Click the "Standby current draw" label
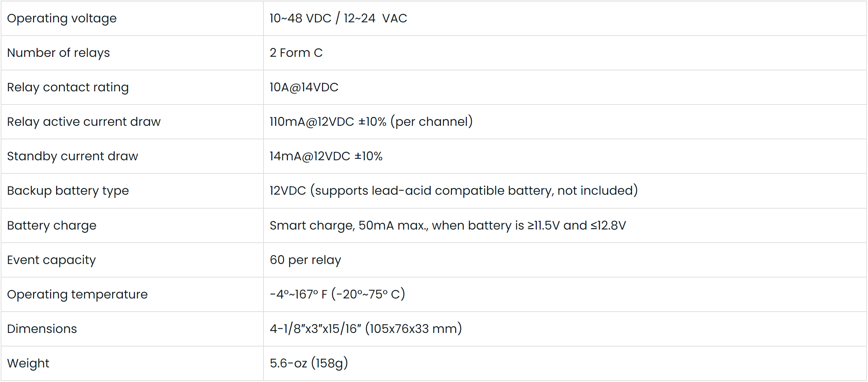 click(x=72, y=156)
